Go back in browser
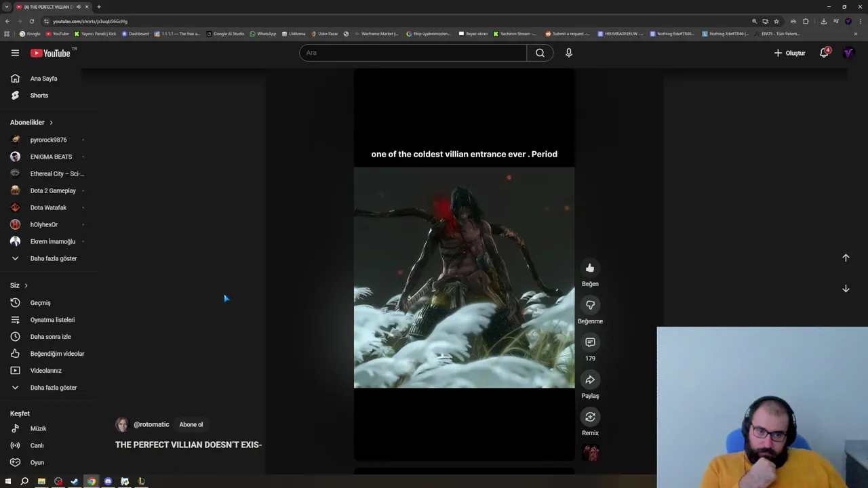The height and width of the screenshot is (488, 868). point(7,21)
